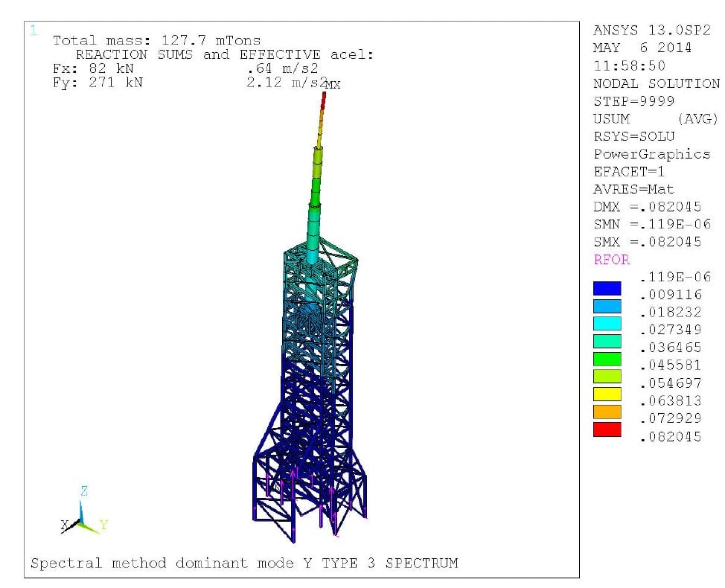Click the yellow legend color swatch
This screenshot has height=588, width=725.
607,394
